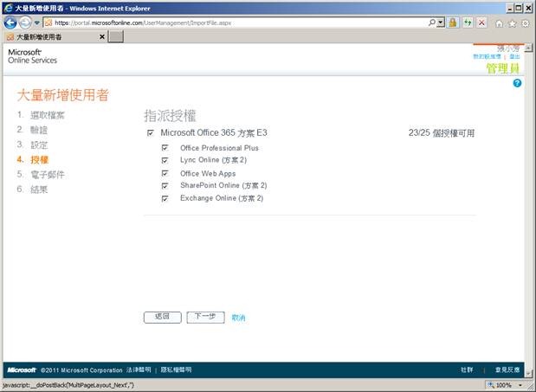Open the Favorites star icon
536x392 pixels.
[512, 23]
